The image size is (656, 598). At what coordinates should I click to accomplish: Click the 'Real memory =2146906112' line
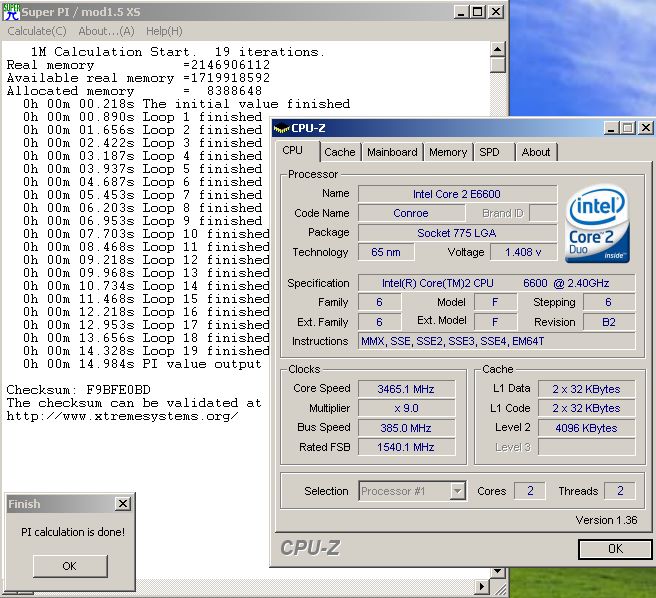138,65
